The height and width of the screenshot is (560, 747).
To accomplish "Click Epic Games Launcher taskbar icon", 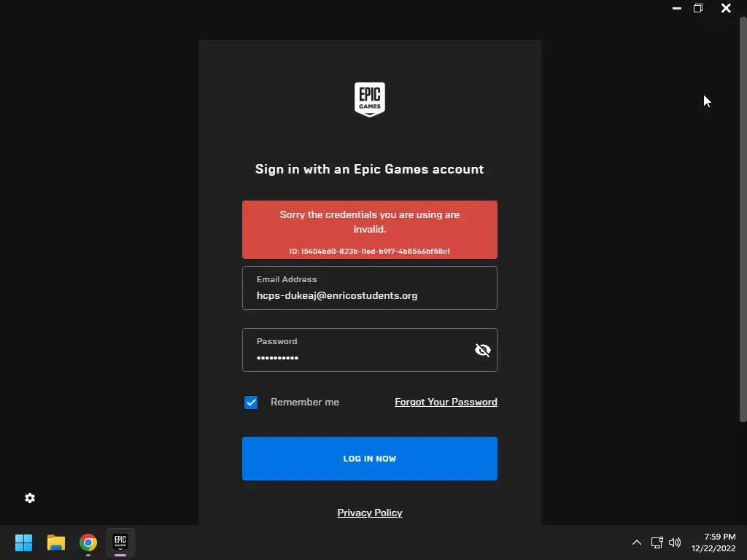I will pos(120,542).
